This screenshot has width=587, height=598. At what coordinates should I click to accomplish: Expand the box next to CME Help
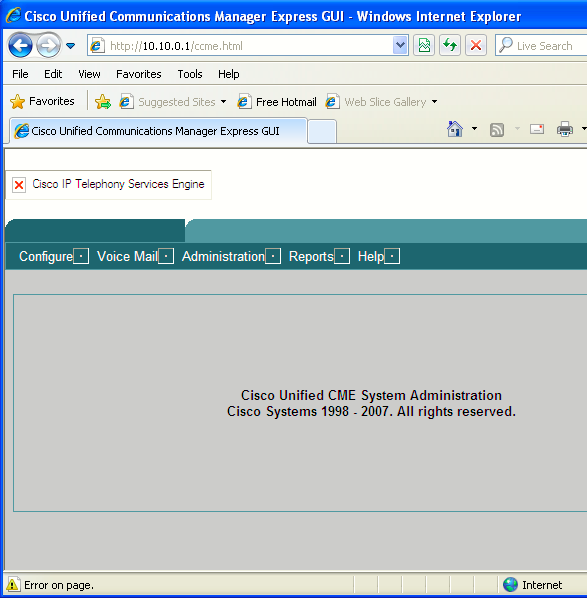point(392,256)
